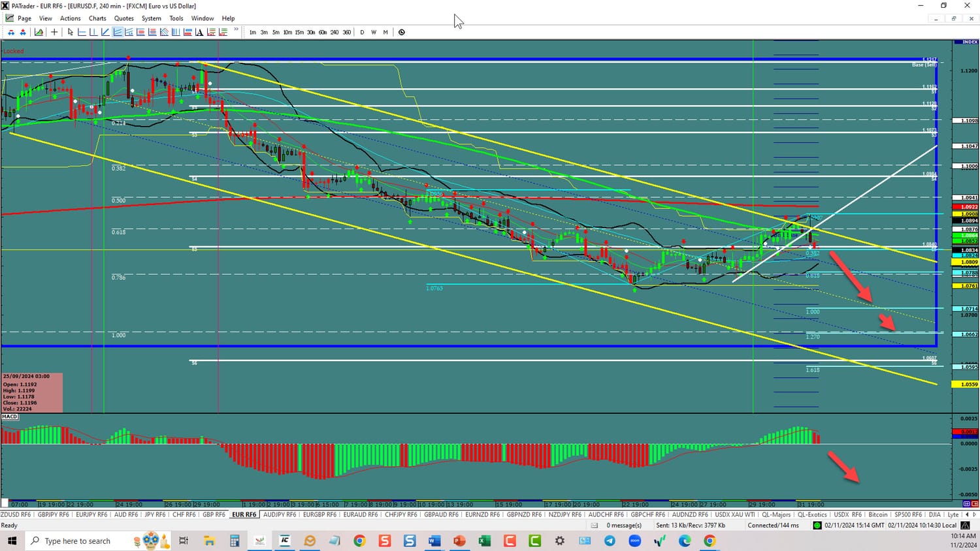The height and width of the screenshot is (551, 980).
Task: Select the diagonal trend line tool
Action: tap(106, 32)
